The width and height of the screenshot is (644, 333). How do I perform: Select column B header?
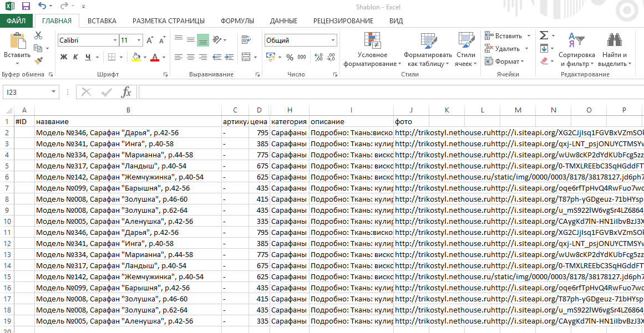(x=128, y=110)
